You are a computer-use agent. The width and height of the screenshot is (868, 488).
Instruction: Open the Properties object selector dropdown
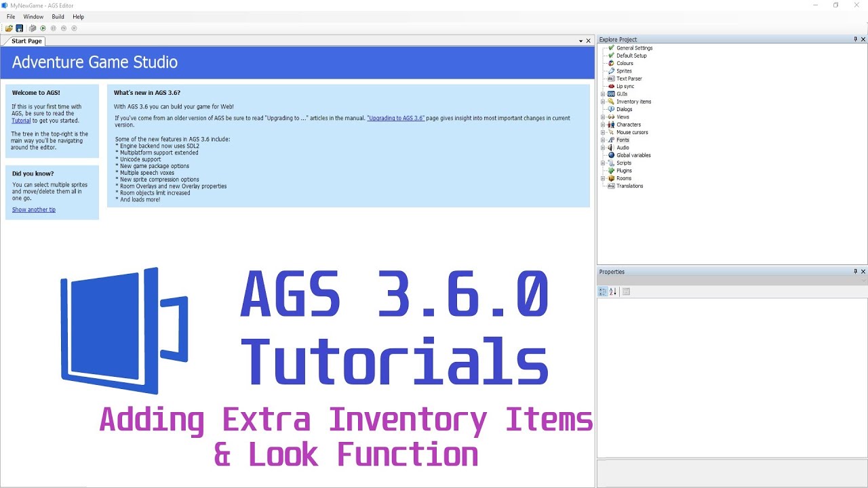(864, 281)
